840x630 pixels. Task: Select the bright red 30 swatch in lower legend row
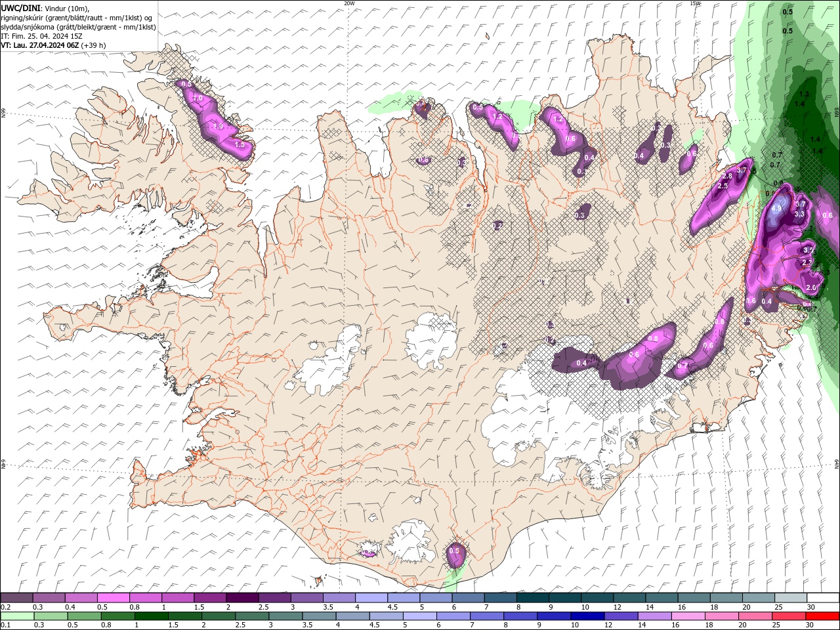click(822, 616)
